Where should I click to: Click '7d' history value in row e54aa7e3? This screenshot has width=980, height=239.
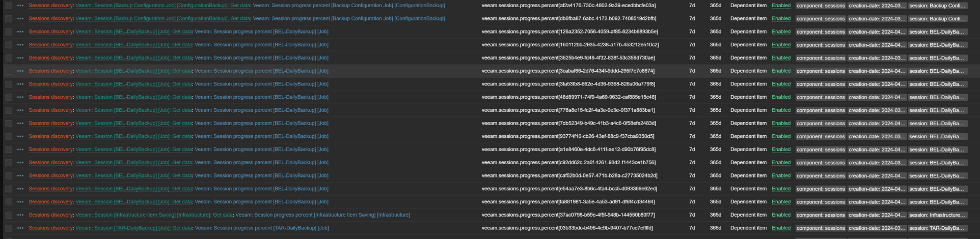(692, 189)
